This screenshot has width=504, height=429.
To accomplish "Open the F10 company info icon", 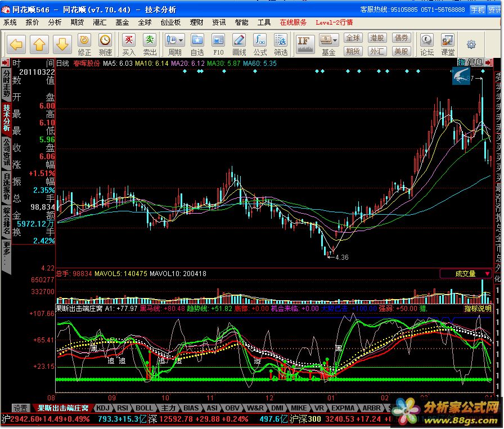I will tap(218, 45).
